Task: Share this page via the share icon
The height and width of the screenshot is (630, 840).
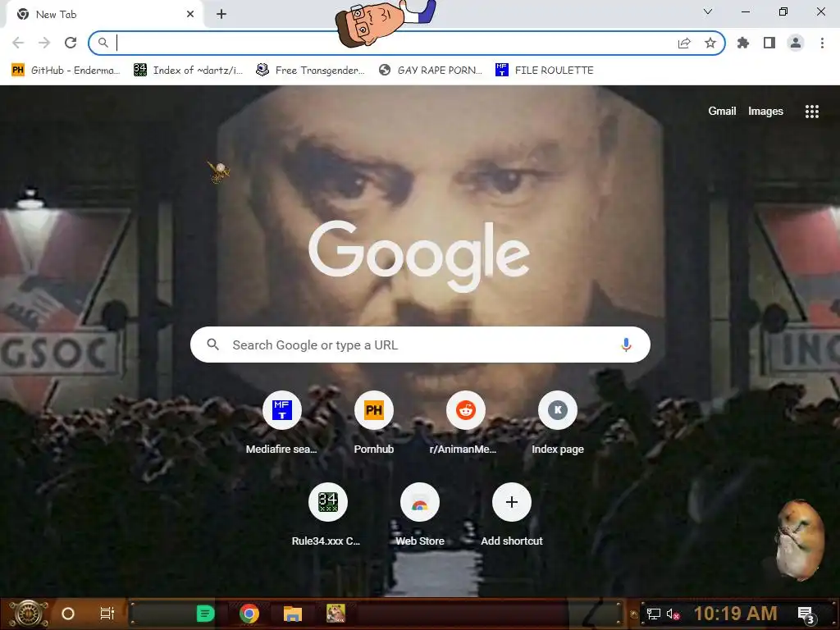Action: tap(684, 43)
